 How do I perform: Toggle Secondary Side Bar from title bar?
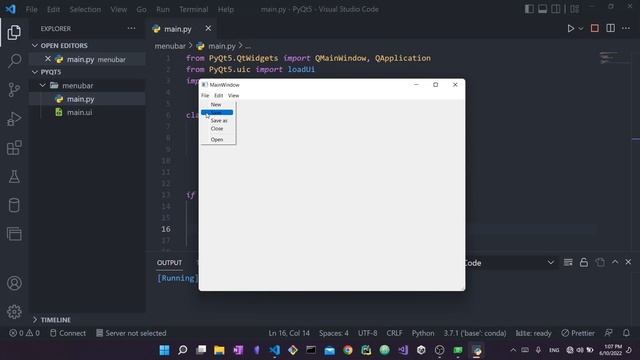(556, 9)
